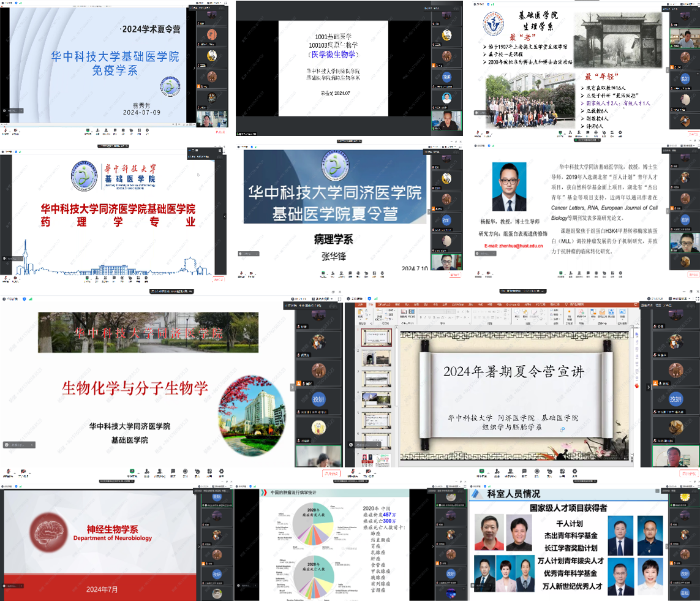The image size is (700, 601).
Task: Expand audio options arrow beside mic in biochemistry window
Action: point(15,474)
